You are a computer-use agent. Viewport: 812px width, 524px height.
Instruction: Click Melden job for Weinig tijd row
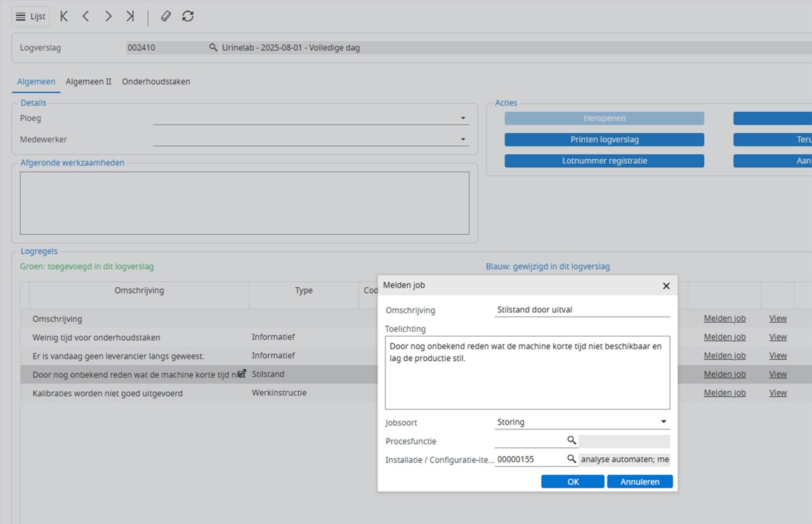pyautogui.click(x=724, y=337)
